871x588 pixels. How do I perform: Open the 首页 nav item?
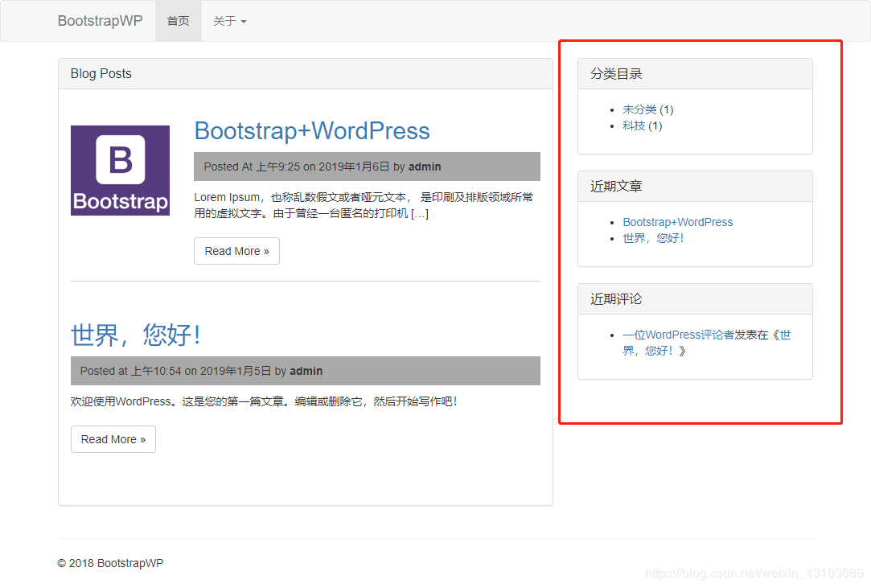pos(179,21)
